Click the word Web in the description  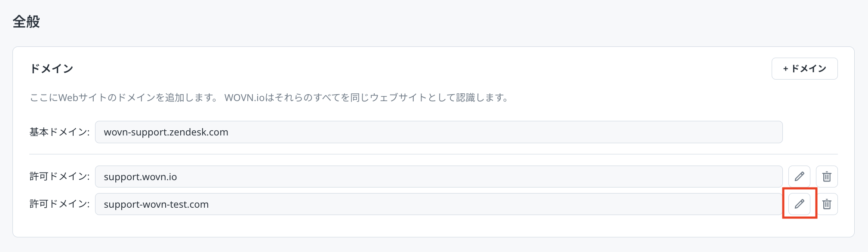pyautogui.click(x=68, y=98)
